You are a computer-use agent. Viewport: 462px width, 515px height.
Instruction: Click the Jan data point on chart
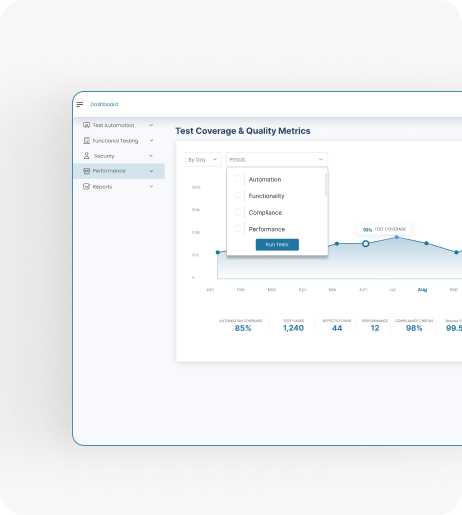tap(218, 252)
